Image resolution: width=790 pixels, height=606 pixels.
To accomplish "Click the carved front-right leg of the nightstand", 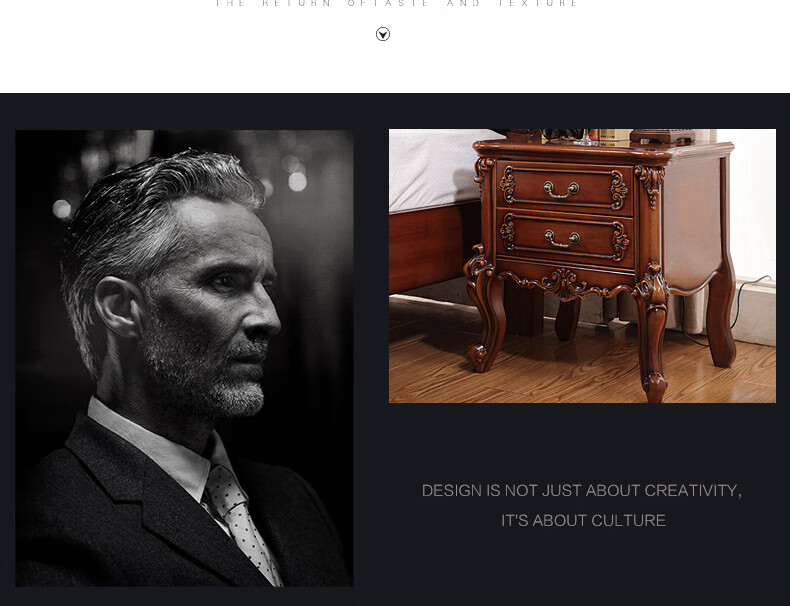I will click(651, 332).
